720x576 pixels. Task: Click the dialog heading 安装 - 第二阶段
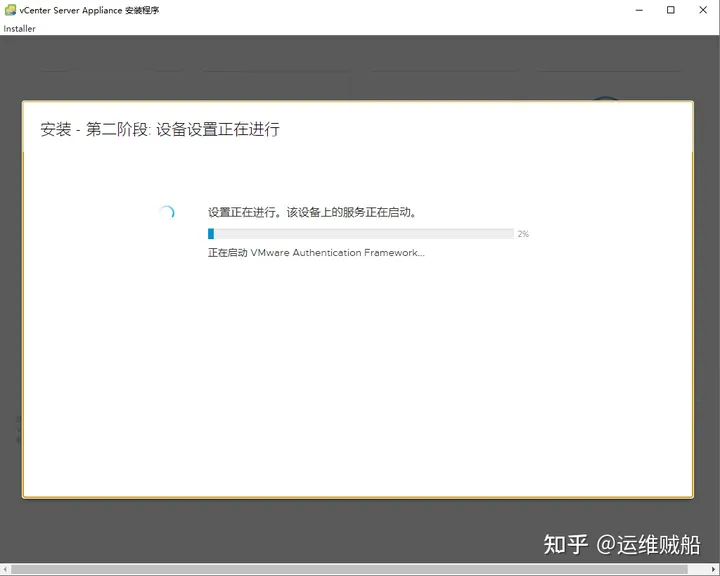[x=160, y=130]
